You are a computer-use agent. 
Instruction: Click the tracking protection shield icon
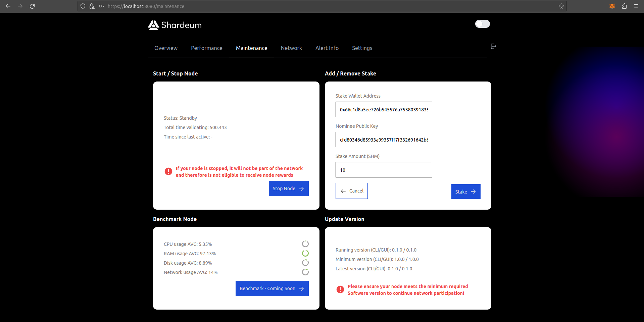click(x=83, y=6)
